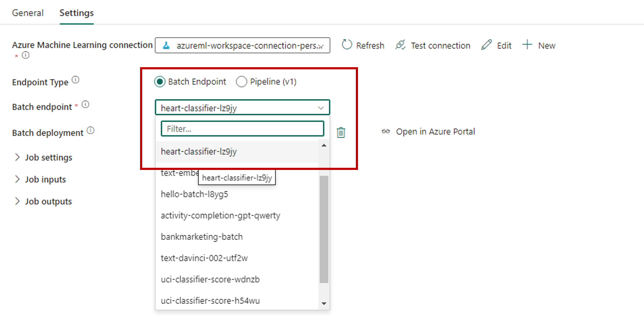Choose activity-completion-gpt-qwerty endpoint
Screen dimensions: 644x321
pyautogui.click(x=237, y=215)
